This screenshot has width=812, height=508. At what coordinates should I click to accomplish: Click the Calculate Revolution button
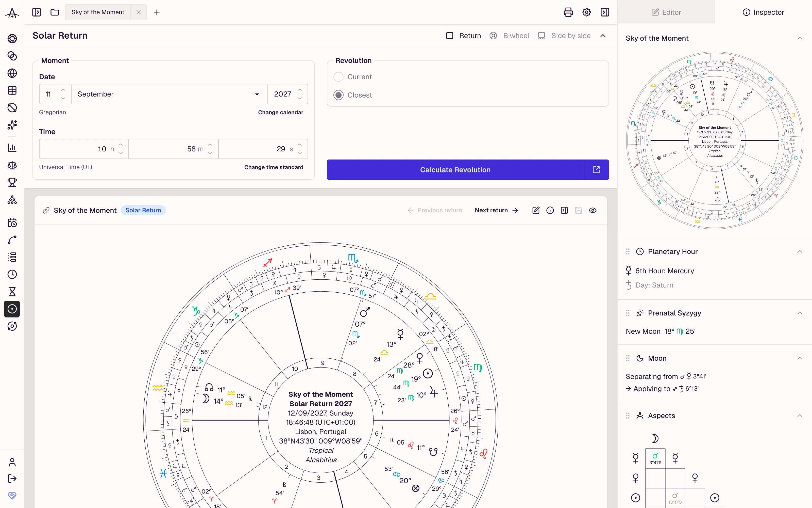pyautogui.click(x=455, y=170)
